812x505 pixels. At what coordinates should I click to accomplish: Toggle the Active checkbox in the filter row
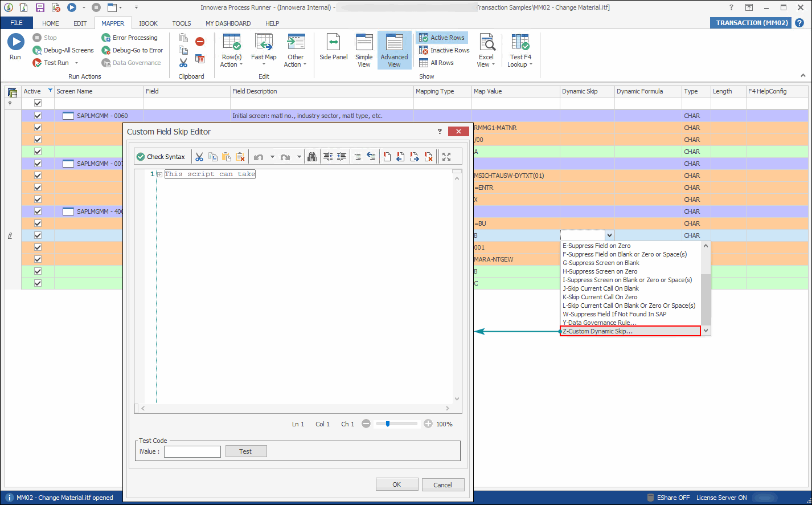[x=38, y=103]
